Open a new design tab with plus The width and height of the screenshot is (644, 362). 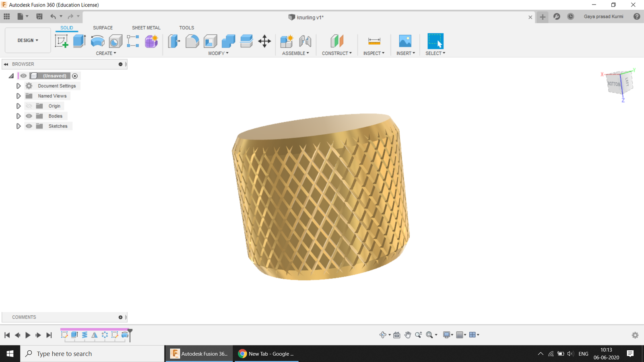tap(543, 17)
